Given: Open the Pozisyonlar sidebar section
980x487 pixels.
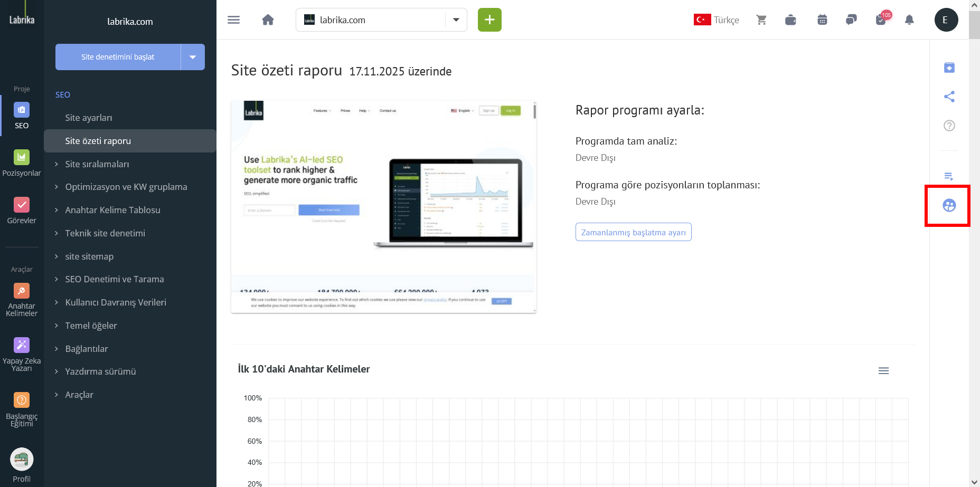Looking at the screenshot, I should [x=22, y=163].
